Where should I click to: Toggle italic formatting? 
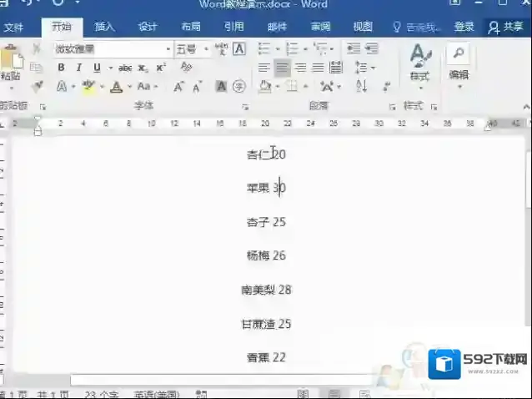79,68
